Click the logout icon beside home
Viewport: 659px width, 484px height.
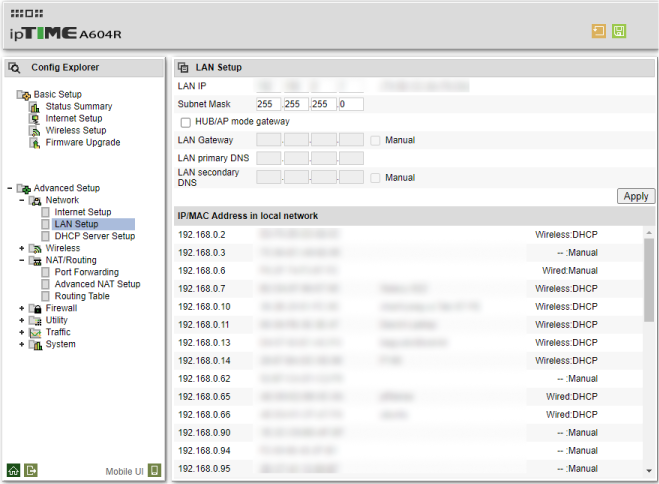(31, 469)
